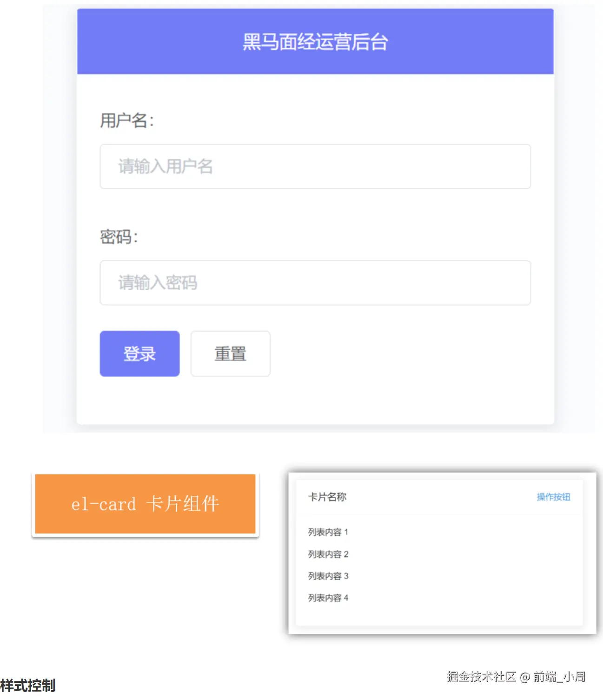The height and width of the screenshot is (700, 603).
Task: Click the 样式控制 heading text
Action: (x=28, y=686)
